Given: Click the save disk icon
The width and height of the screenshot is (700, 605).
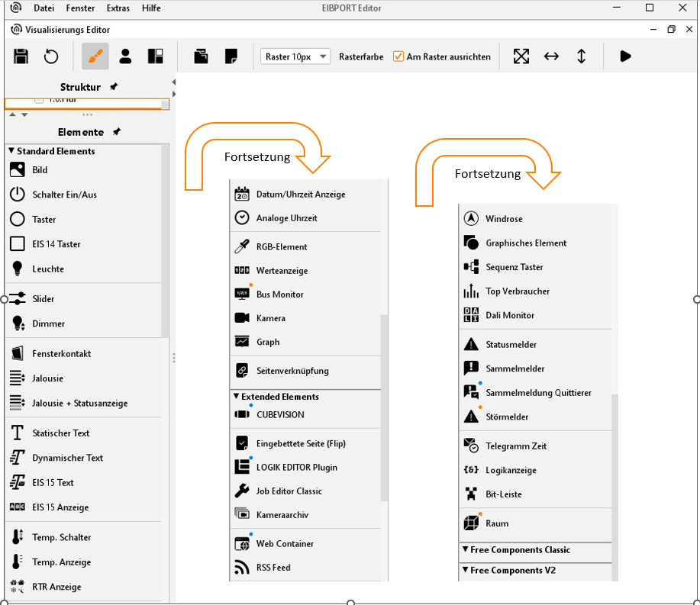Looking at the screenshot, I should click(x=21, y=56).
